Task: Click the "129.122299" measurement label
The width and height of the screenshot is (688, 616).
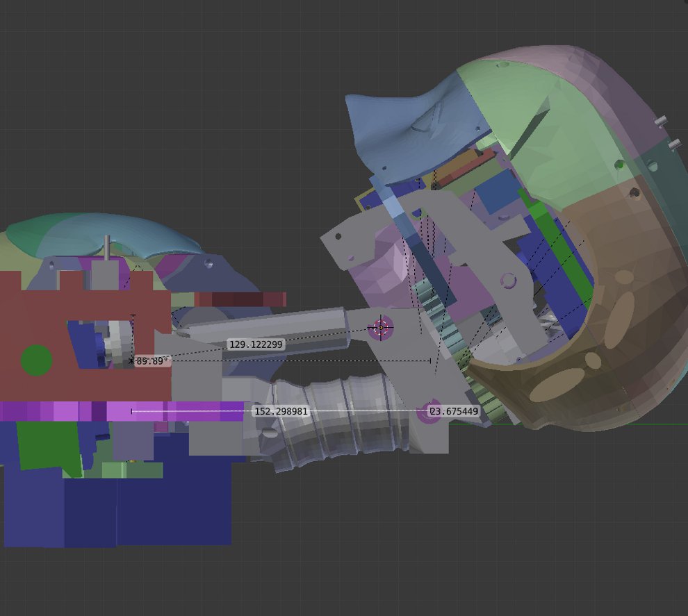Action: pos(256,344)
